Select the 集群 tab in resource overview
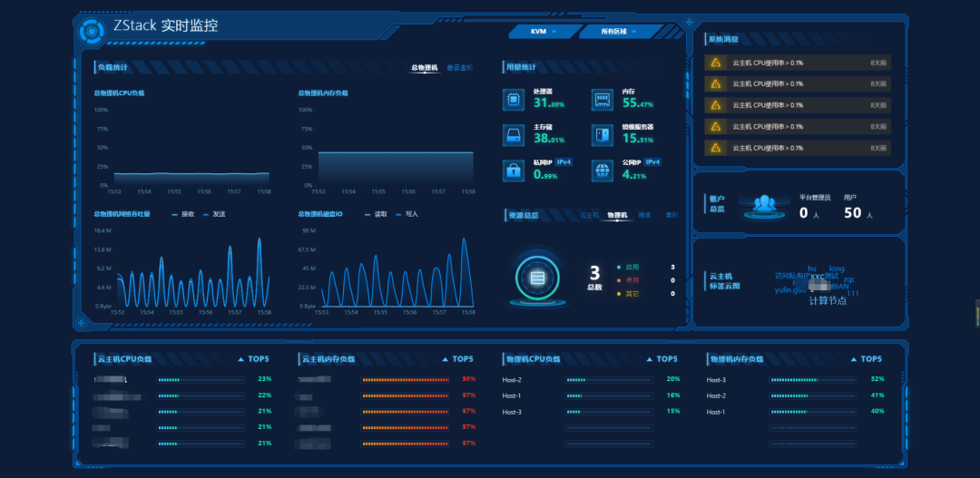Screen dimensions: 980x478 (x=671, y=215)
